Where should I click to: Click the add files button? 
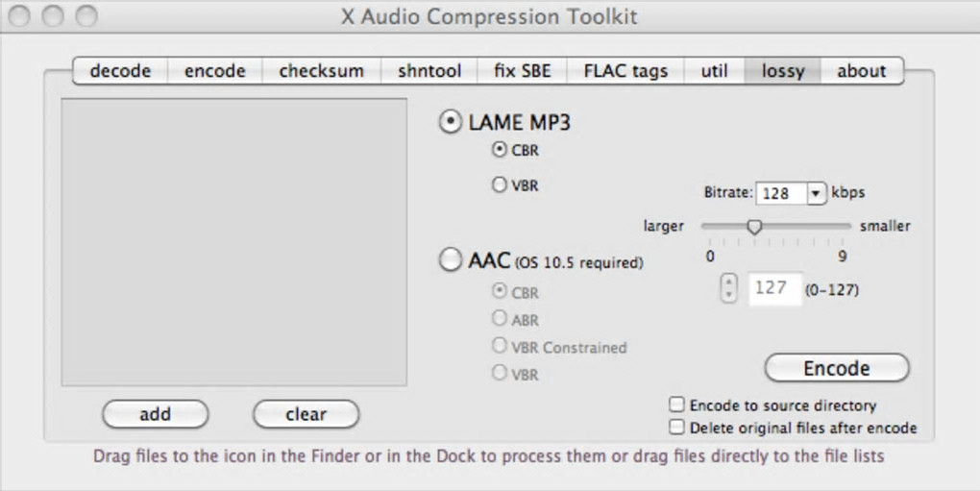[x=155, y=414]
